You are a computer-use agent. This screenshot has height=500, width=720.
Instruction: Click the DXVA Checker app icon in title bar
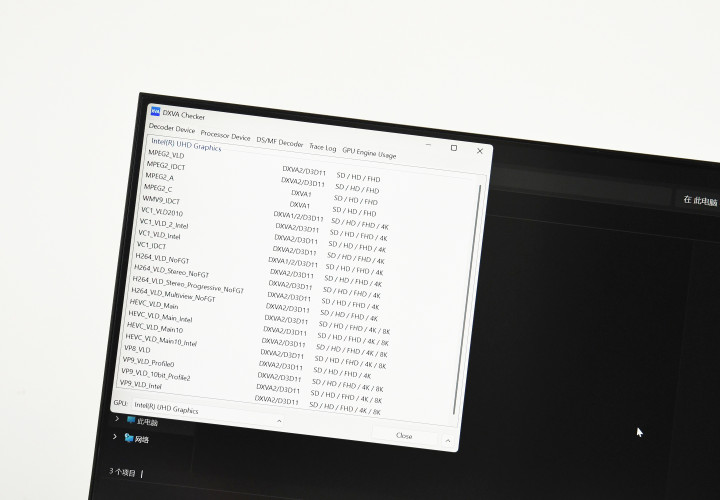pyautogui.click(x=156, y=113)
